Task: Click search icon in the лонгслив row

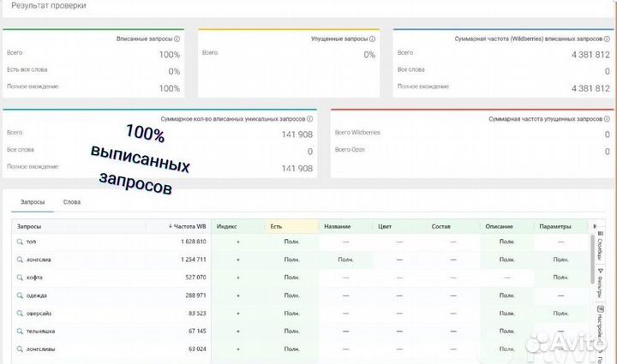Action: [20, 260]
